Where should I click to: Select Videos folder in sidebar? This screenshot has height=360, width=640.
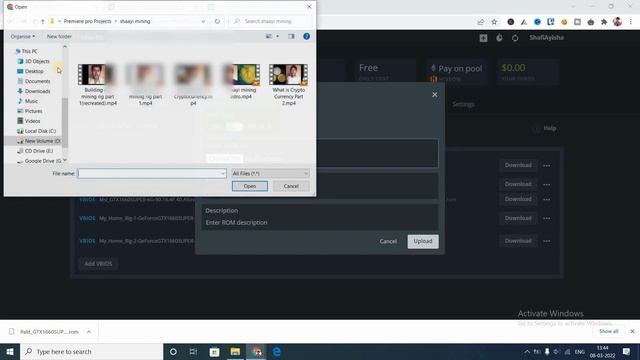(32, 121)
